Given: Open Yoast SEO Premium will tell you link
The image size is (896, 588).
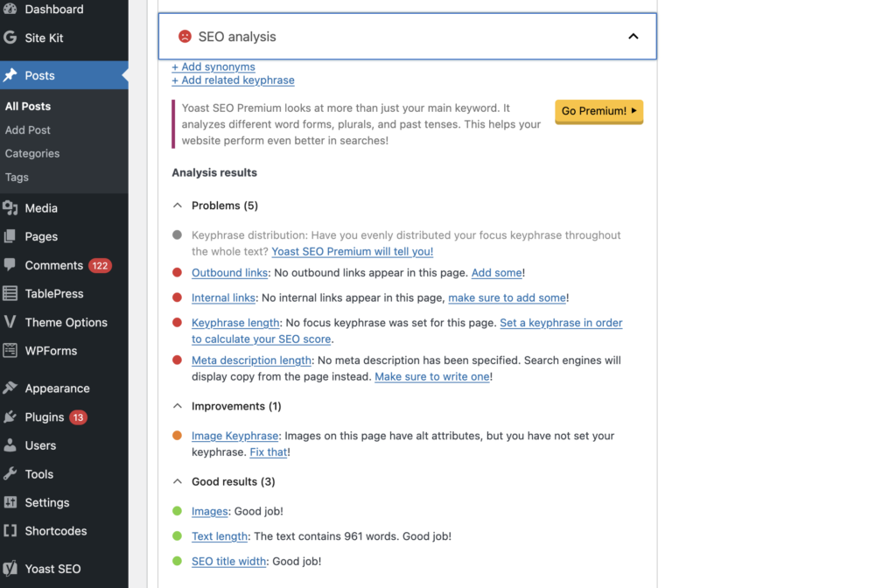Looking at the screenshot, I should pyautogui.click(x=352, y=251).
